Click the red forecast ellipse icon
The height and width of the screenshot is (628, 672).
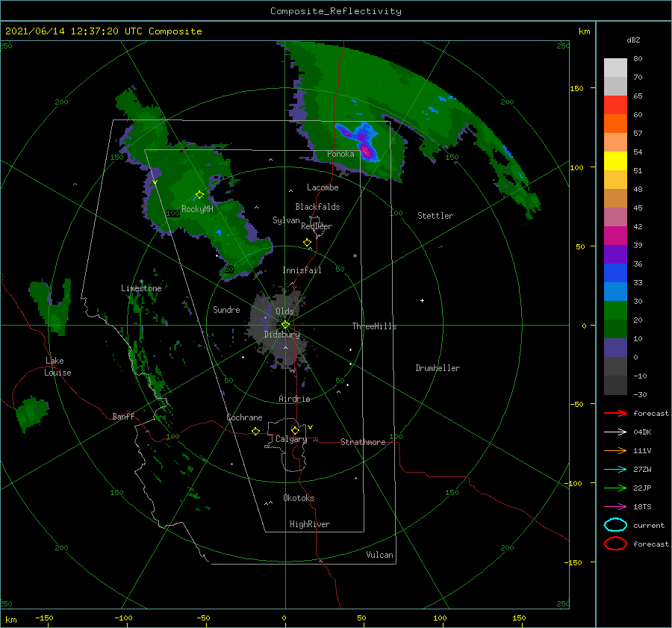point(615,544)
